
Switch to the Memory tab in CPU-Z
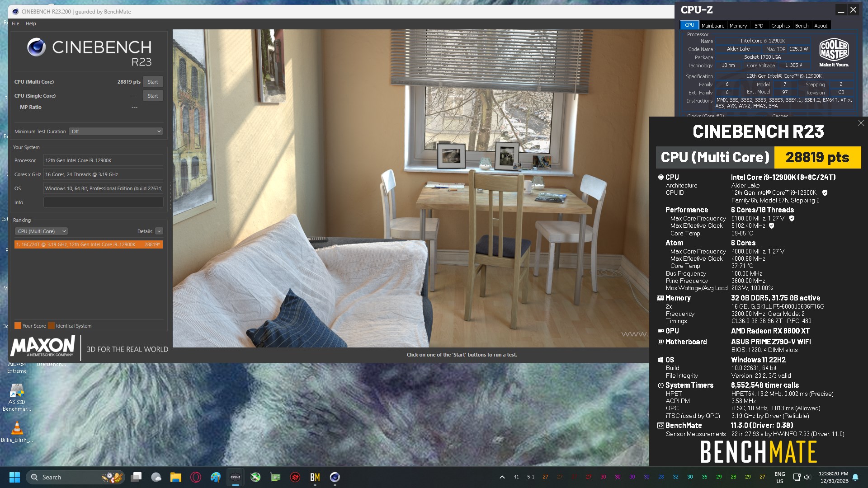pyautogui.click(x=738, y=26)
